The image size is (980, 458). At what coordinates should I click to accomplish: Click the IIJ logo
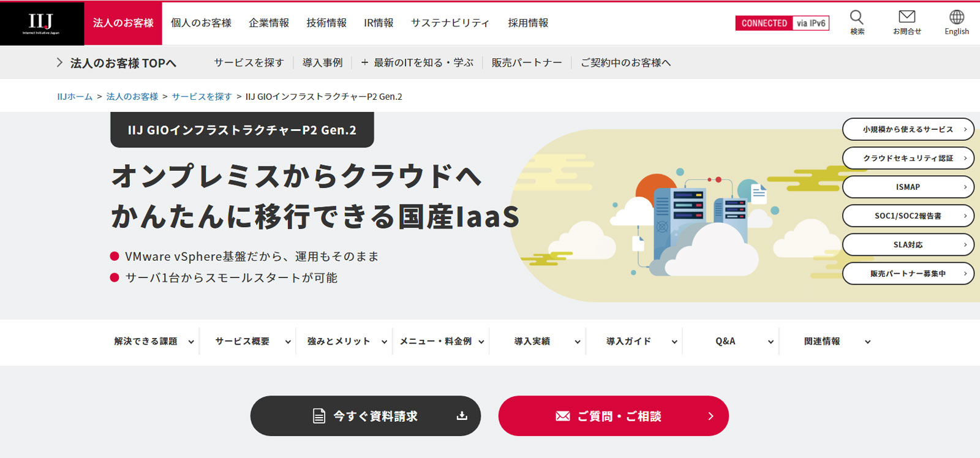coord(42,23)
